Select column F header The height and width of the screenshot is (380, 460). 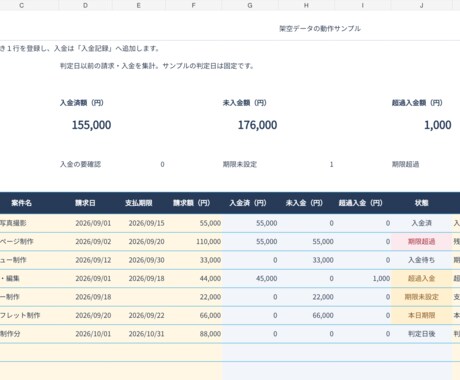pos(194,5)
